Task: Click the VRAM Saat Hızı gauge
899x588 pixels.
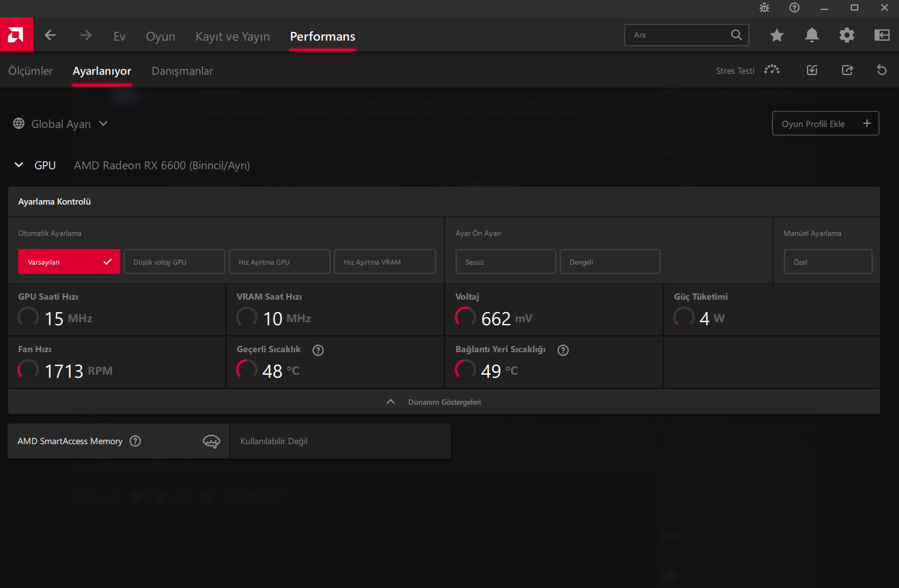Action: coord(247,317)
